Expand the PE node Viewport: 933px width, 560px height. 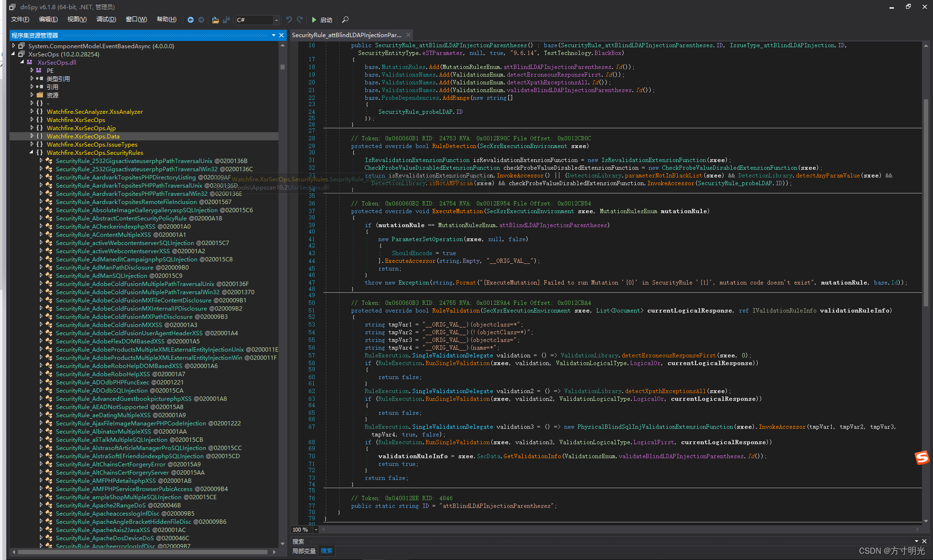point(32,70)
